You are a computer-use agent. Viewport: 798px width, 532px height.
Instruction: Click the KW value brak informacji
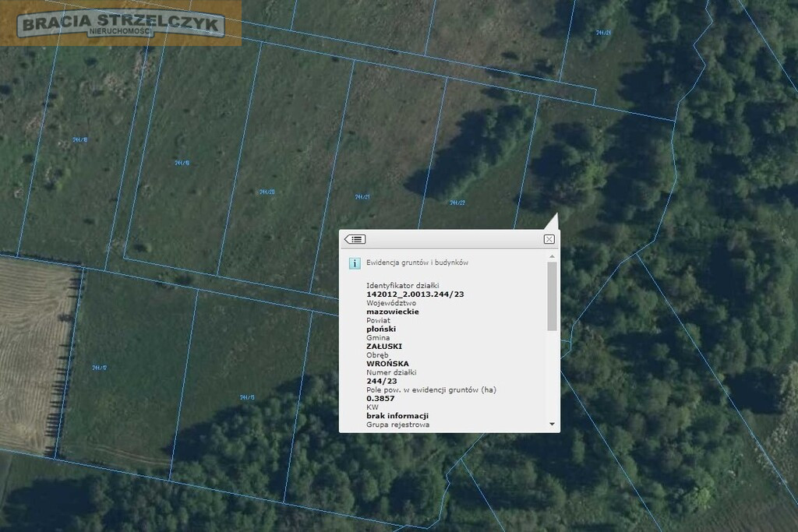click(x=397, y=415)
